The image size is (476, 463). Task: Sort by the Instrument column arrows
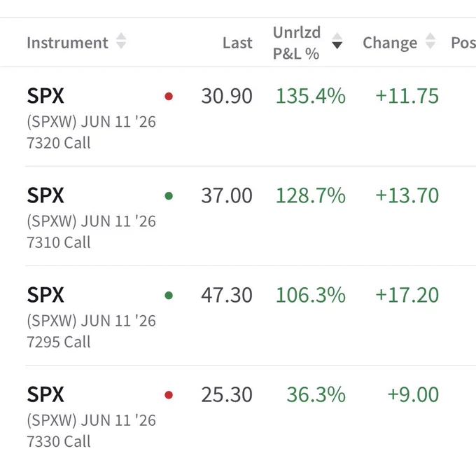121,41
